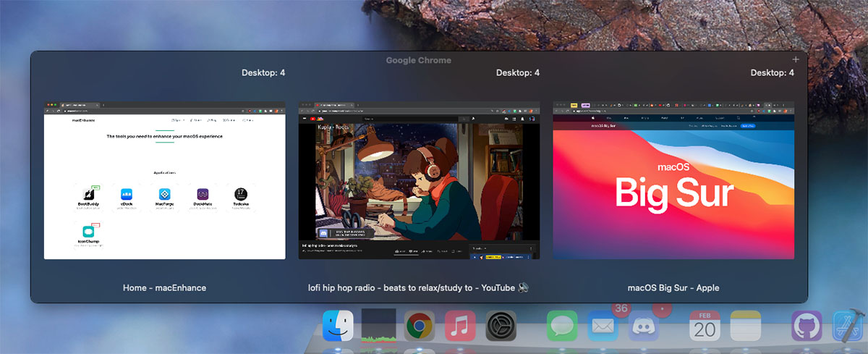This screenshot has width=868, height=354.
Task: Open Finder from the dock
Action: pyautogui.click(x=338, y=326)
